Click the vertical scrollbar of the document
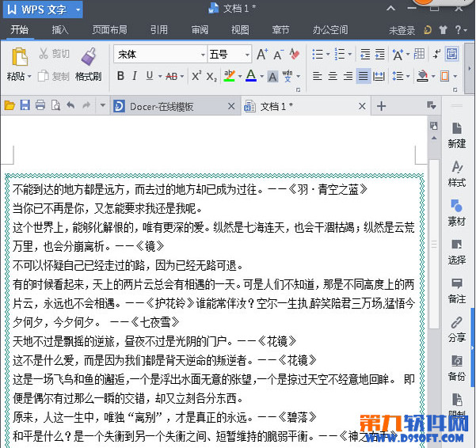Image resolution: width=476 pixels, height=448 pixels. [433, 237]
